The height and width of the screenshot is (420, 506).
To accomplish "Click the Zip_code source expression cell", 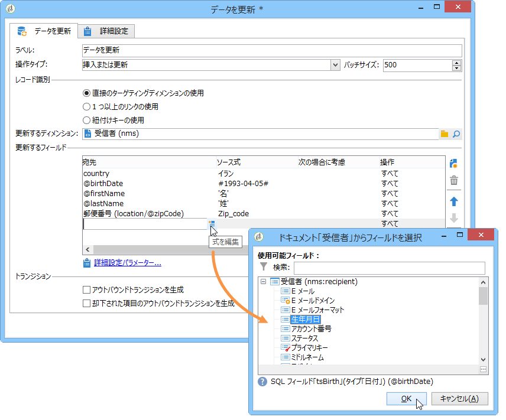I will click(233, 214).
